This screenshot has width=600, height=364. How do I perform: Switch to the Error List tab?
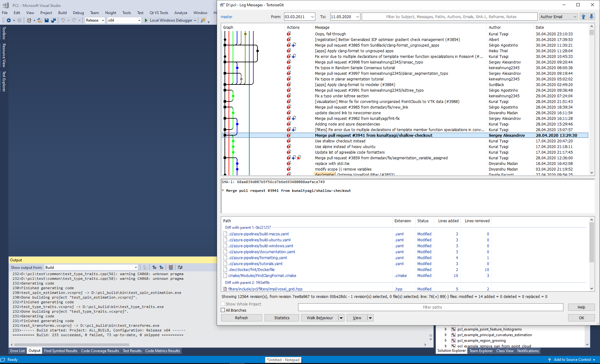(x=18, y=351)
